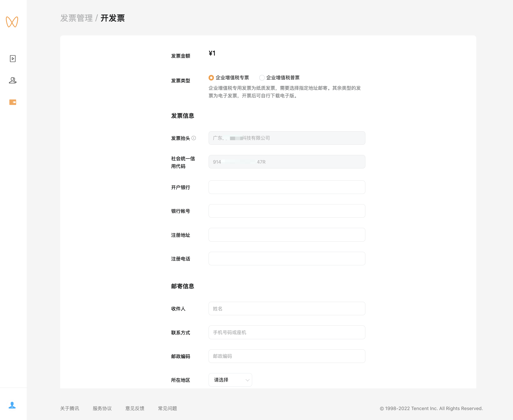Open 服务协议 footer link

pyautogui.click(x=102, y=408)
